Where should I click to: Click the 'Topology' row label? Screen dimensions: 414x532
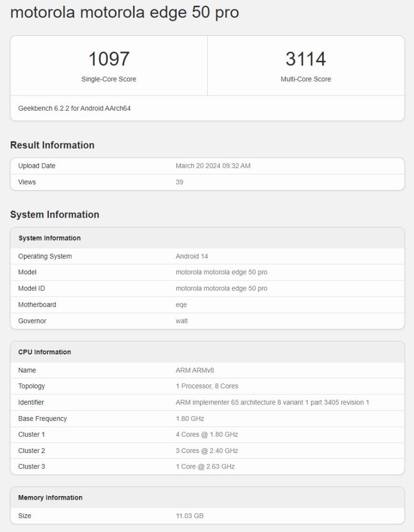32,386
